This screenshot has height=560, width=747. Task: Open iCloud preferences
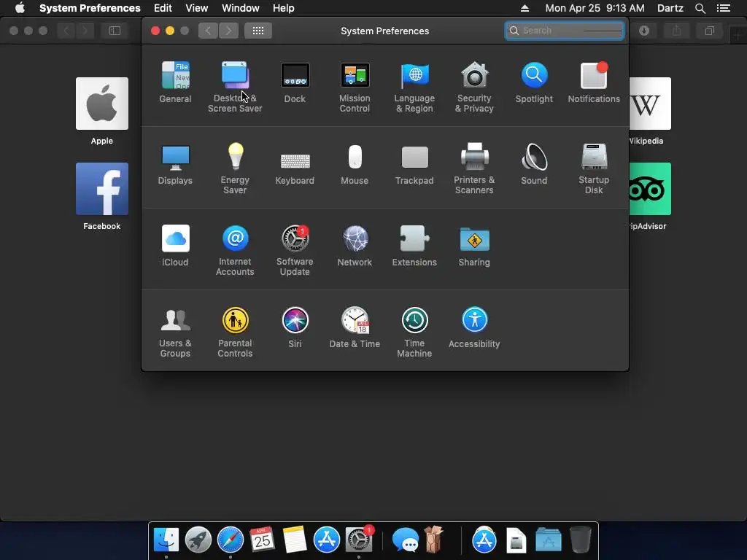pos(175,246)
